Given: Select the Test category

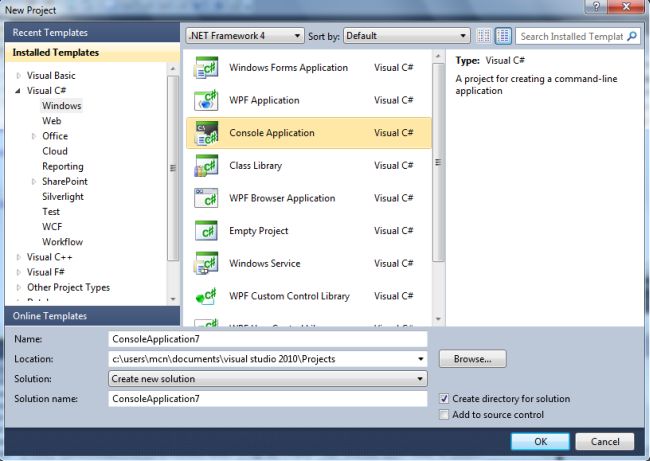Looking at the screenshot, I should click(51, 212).
